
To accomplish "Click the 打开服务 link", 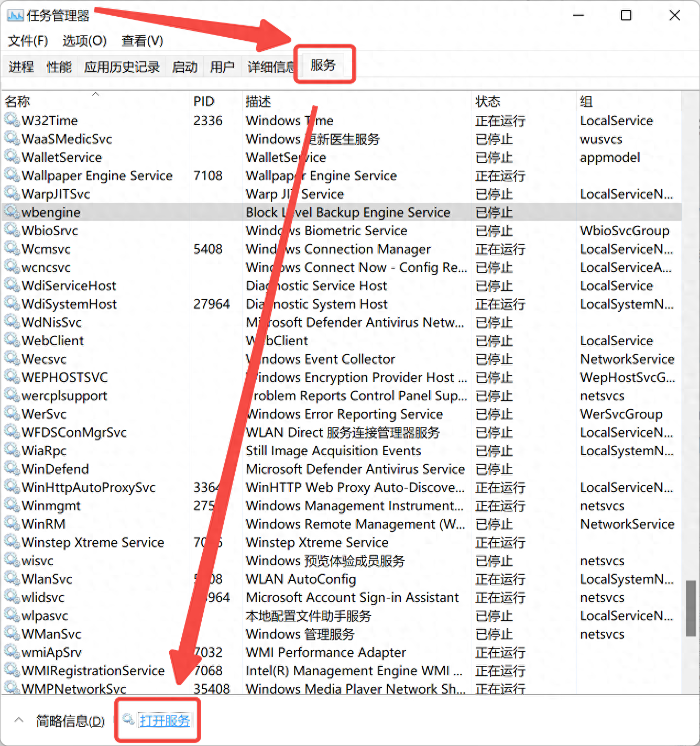I will 165,720.
